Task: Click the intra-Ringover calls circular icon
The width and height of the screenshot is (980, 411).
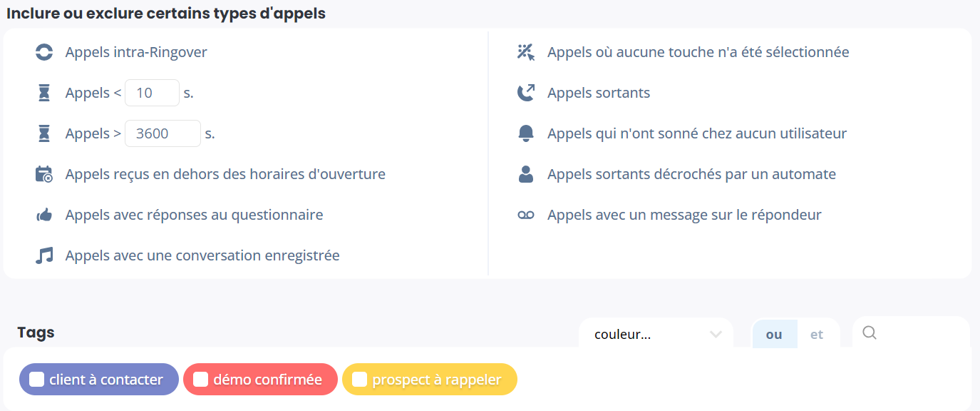Action: coord(44,52)
